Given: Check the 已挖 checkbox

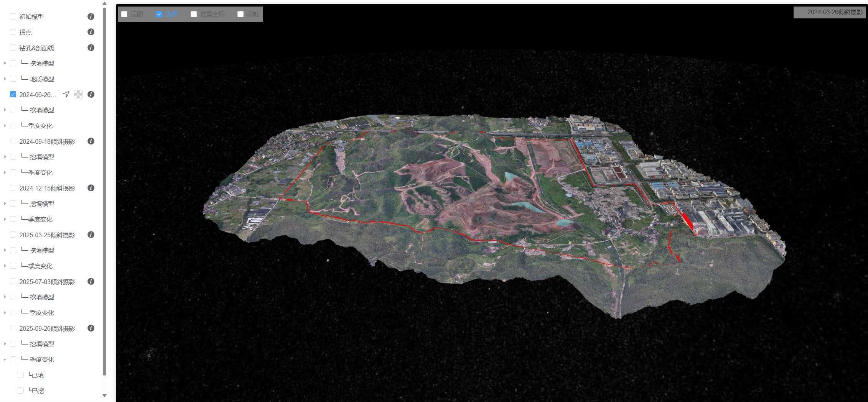Looking at the screenshot, I should click(x=21, y=391).
